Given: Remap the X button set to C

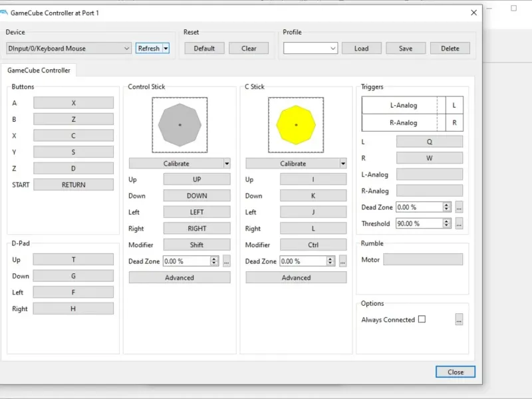Looking at the screenshot, I should 73,136.
